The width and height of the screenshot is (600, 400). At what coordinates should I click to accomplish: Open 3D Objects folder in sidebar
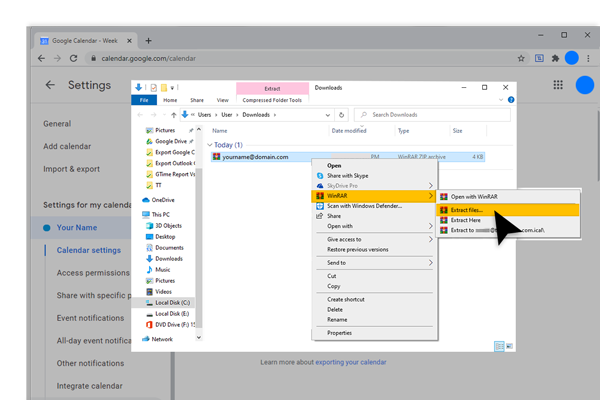[x=165, y=225]
